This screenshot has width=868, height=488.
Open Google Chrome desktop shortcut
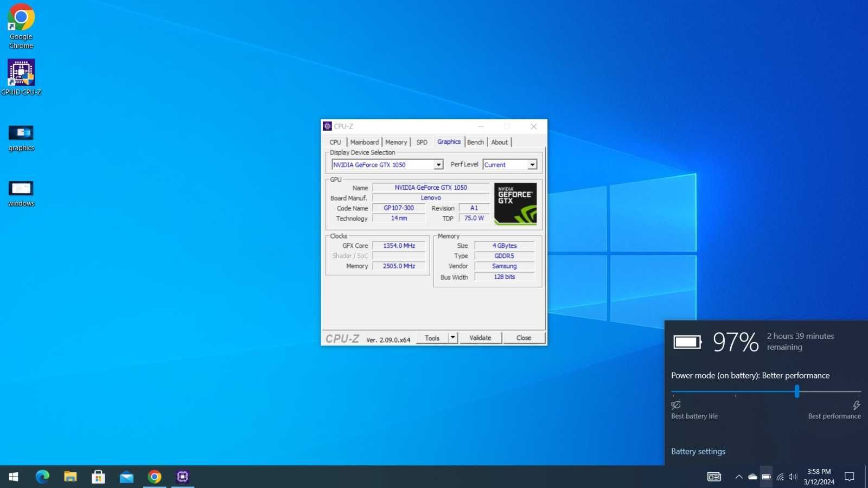[x=21, y=26]
